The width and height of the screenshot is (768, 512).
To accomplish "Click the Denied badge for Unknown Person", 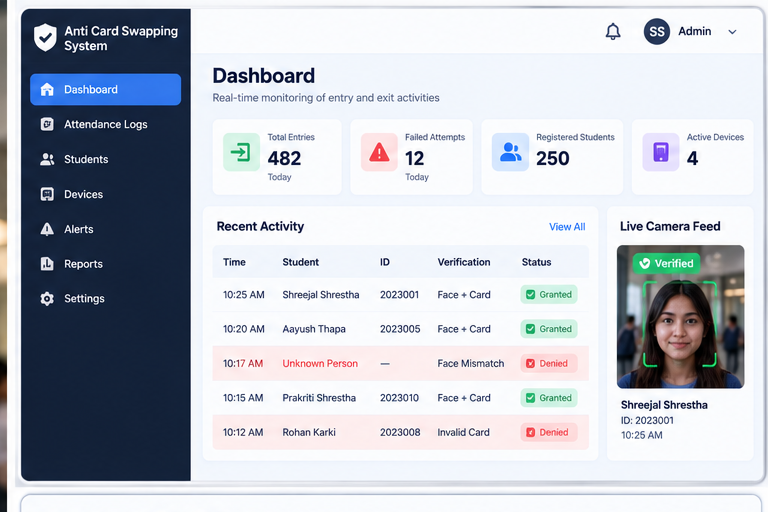I will point(549,364).
